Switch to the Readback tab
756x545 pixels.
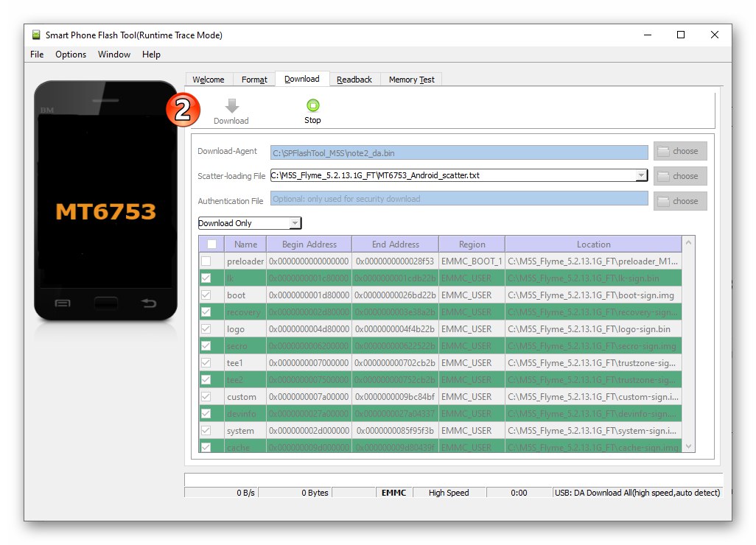[x=354, y=79]
